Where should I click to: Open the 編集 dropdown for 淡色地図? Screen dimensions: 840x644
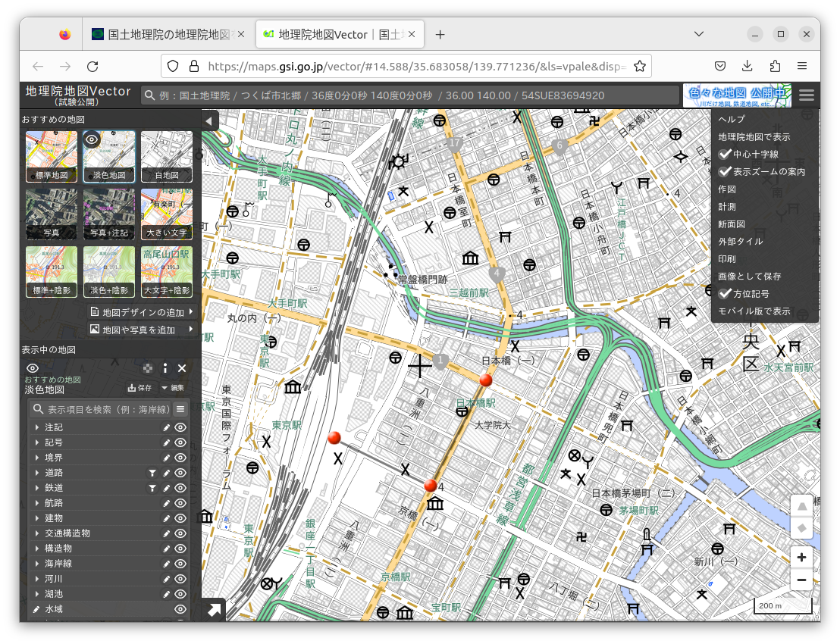[173, 388]
